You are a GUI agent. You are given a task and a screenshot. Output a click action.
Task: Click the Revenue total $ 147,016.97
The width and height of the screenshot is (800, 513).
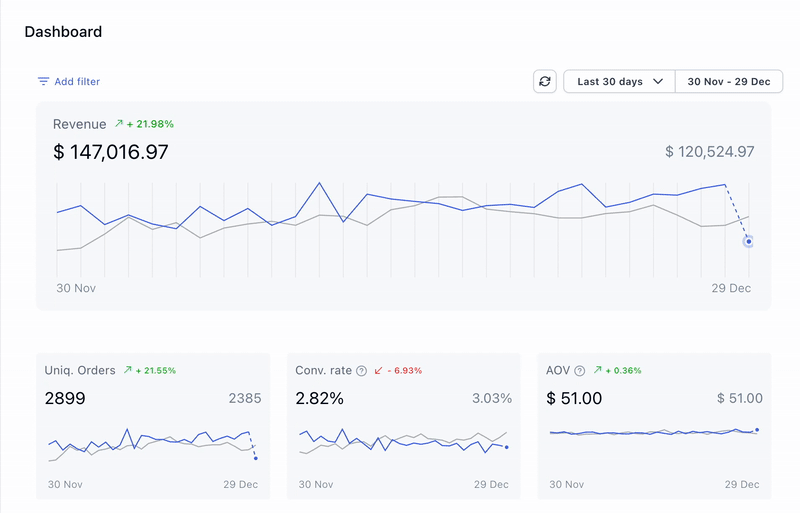pos(111,152)
